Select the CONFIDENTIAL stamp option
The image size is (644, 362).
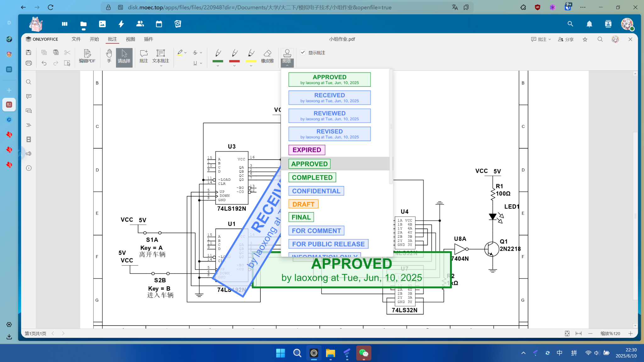tap(316, 191)
